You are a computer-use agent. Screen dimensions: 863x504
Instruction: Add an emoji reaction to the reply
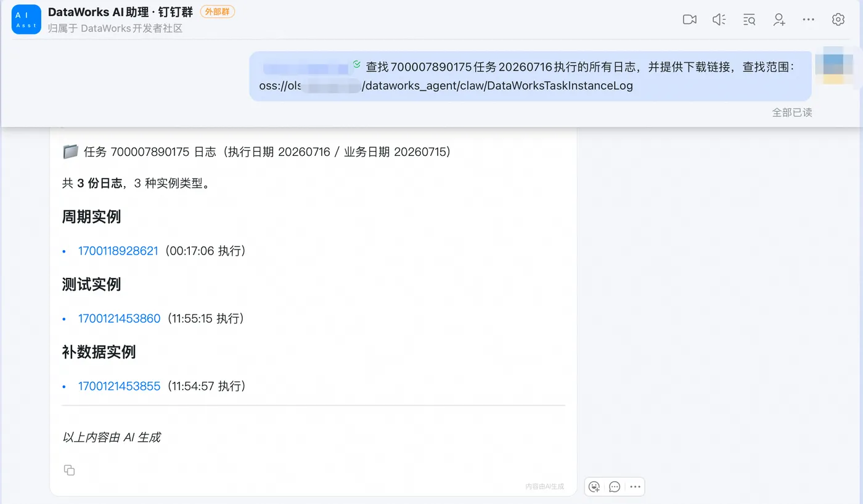(x=594, y=487)
